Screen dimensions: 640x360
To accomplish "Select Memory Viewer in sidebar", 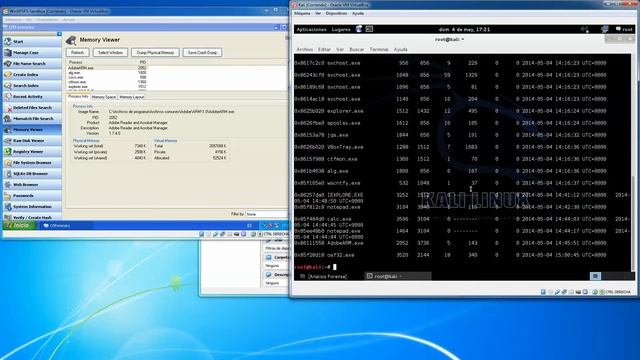I will tap(32, 130).
